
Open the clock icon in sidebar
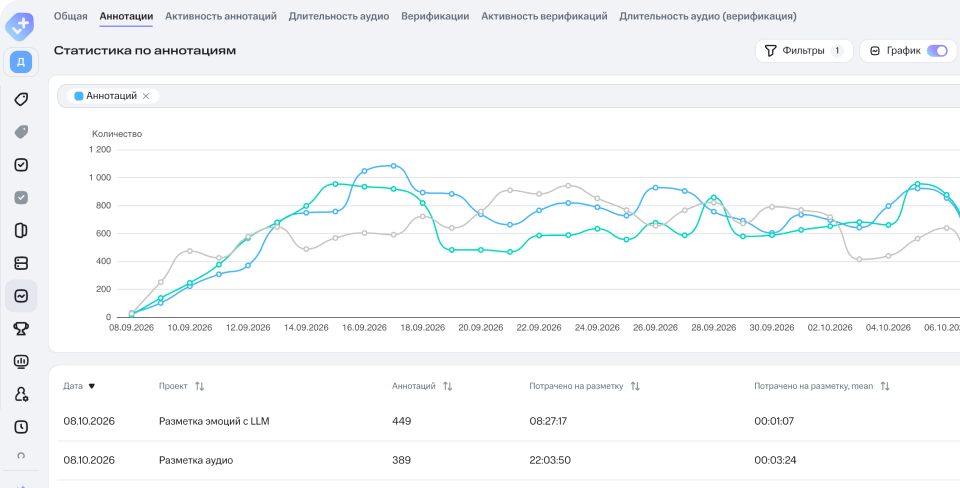(21, 427)
